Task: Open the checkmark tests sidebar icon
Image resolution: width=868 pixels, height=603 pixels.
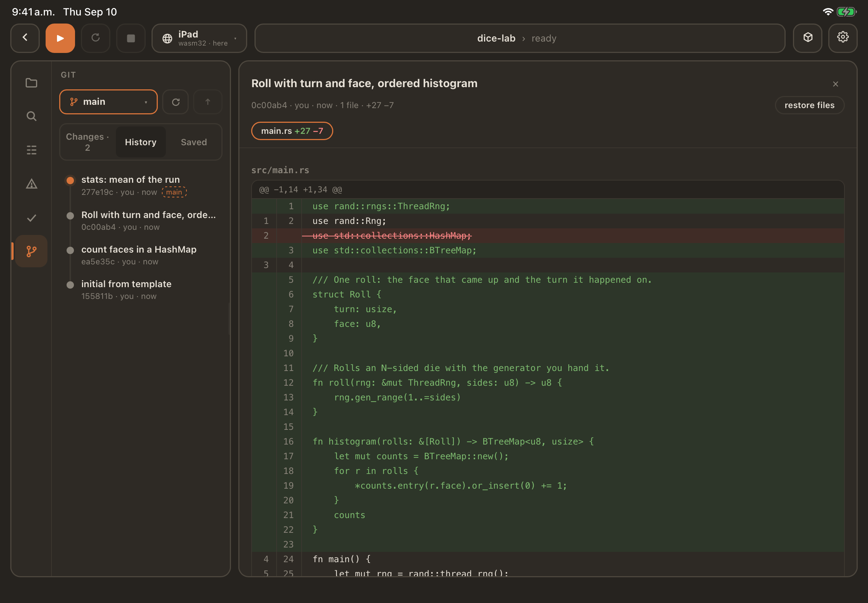Action: (x=31, y=218)
